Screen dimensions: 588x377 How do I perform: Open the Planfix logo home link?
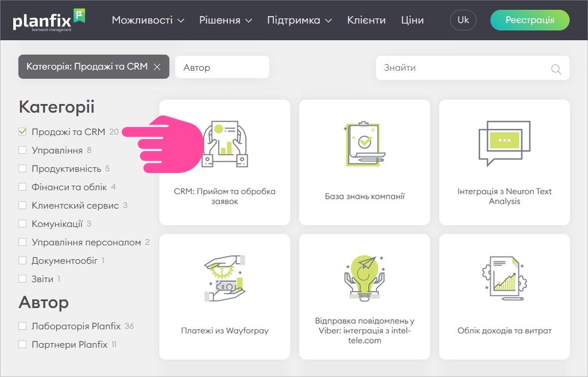49,20
